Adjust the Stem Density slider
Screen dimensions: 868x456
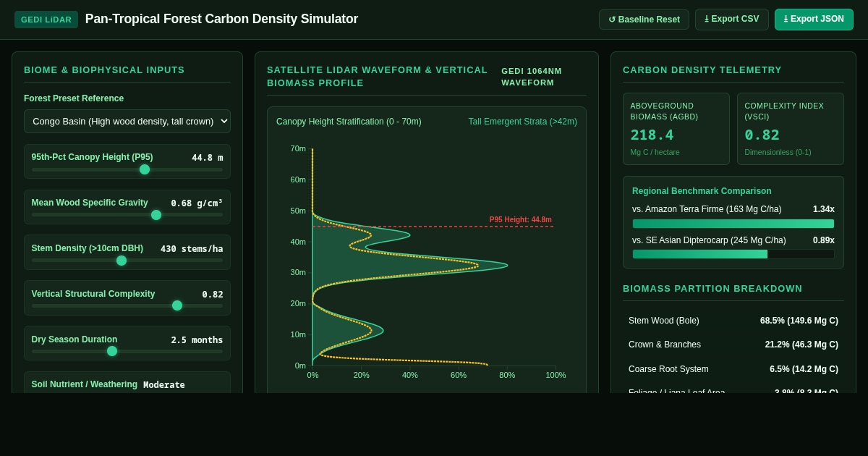pyautogui.click(x=127, y=261)
